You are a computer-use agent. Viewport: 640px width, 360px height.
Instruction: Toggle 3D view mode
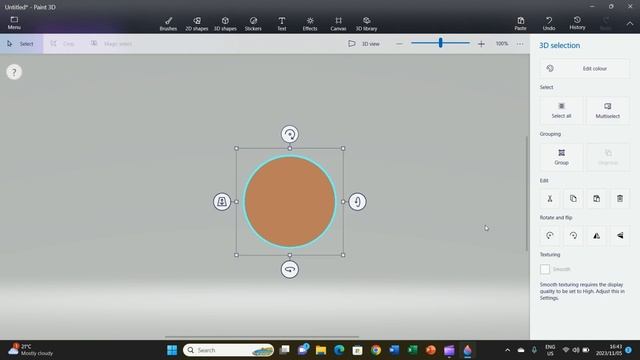pos(364,44)
